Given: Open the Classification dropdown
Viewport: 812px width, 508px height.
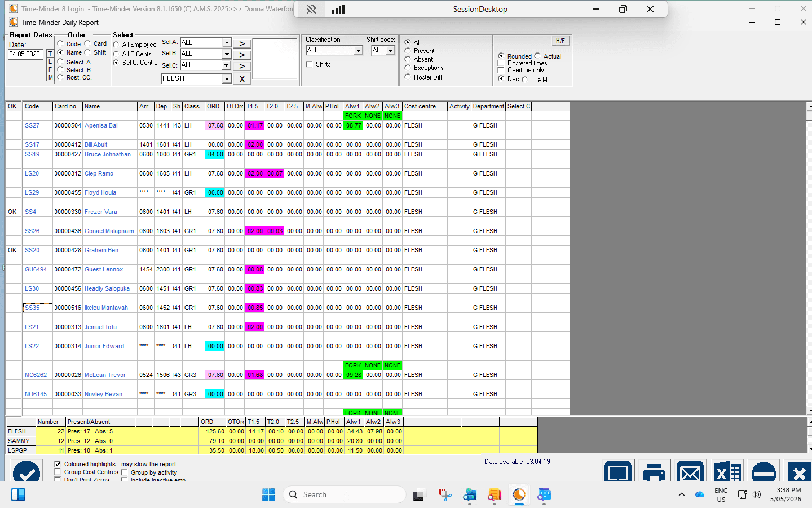Looking at the screenshot, I should pos(358,51).
